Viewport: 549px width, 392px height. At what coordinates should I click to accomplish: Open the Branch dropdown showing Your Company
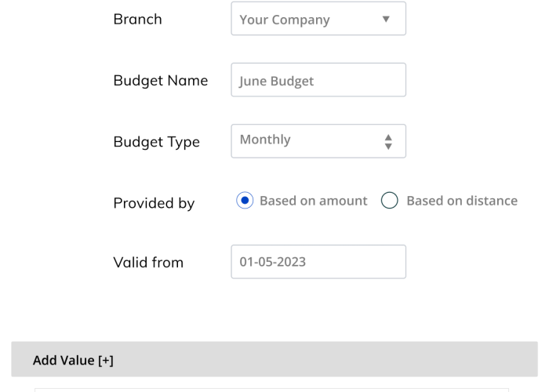click(x=318, y=19)
